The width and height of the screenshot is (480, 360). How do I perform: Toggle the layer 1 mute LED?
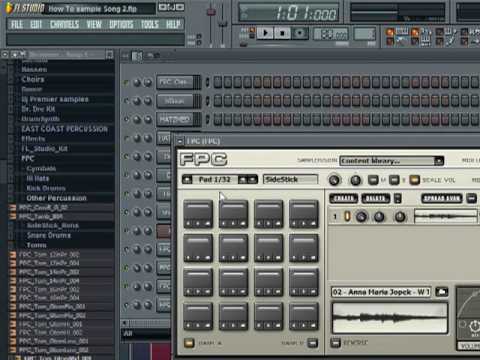pos(347,217)
